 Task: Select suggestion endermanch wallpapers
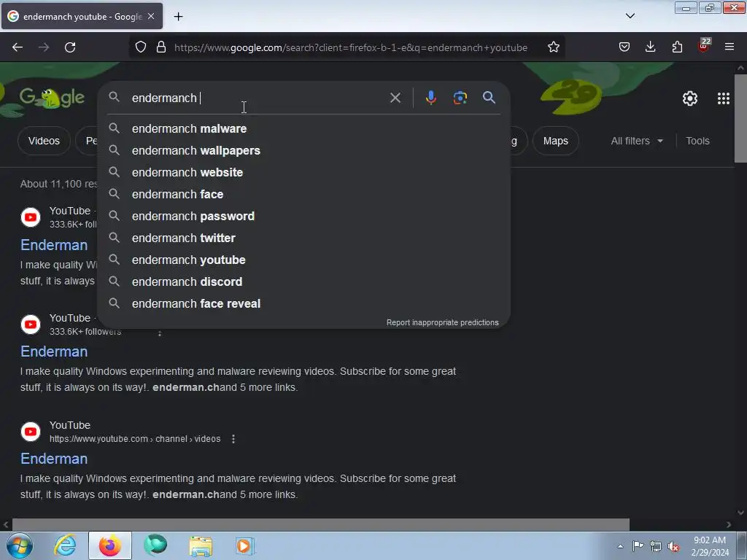pos(304,150)
